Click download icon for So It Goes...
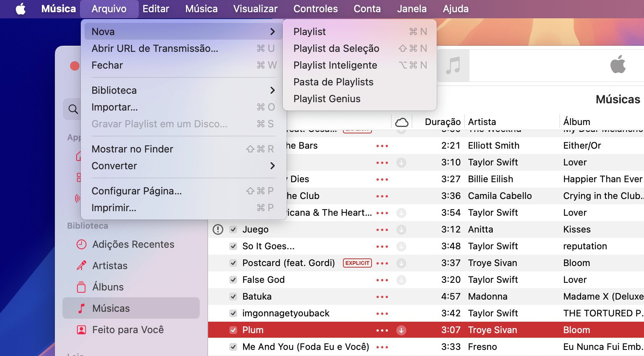Screen dimensions: 644x356 [x=401, y=246]
